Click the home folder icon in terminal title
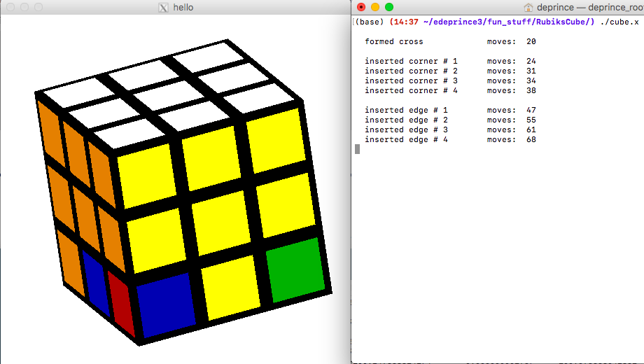Viewport: 644px width, 364px height. point(528,7)
